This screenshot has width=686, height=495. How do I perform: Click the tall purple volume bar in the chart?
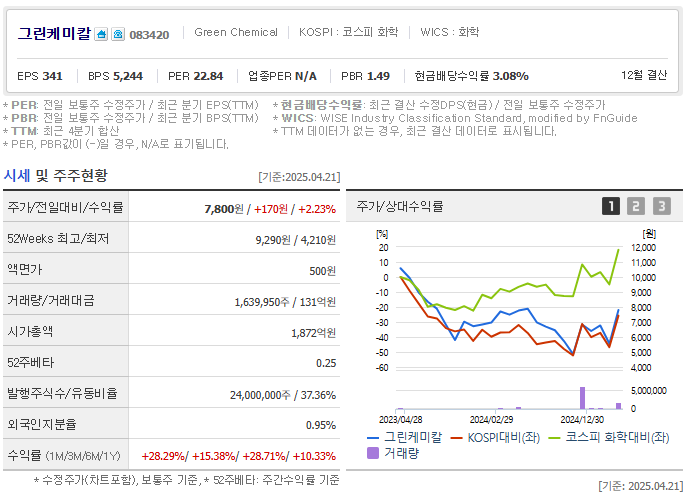(x=582, y=398)
